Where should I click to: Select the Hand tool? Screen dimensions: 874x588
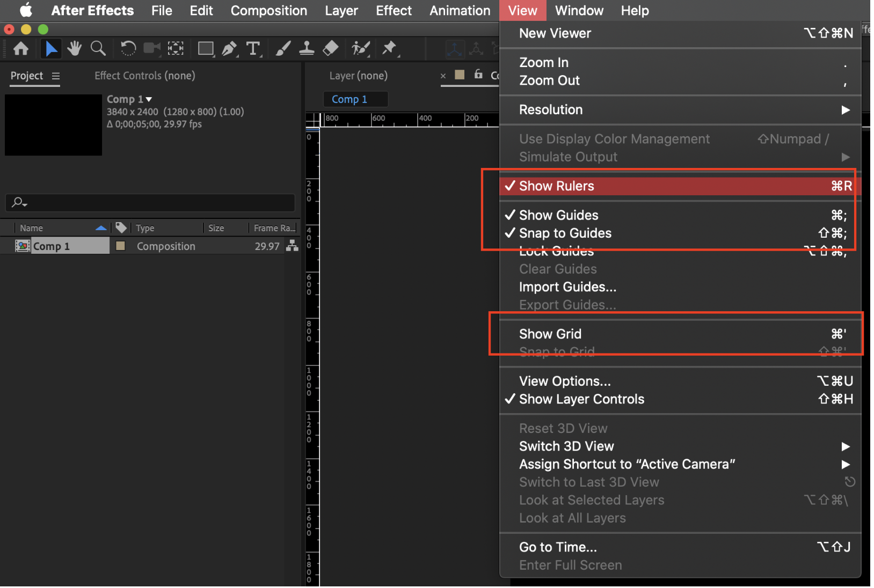click(x=74, y=49)
